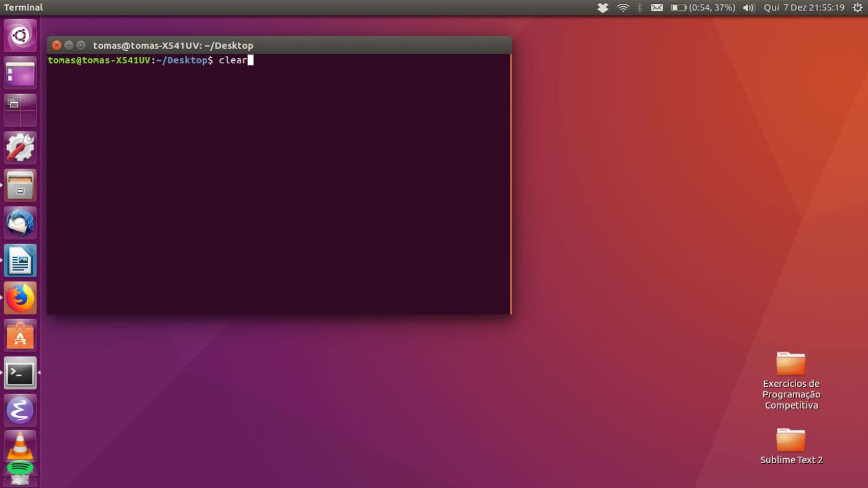Open the clock calendar showing 21:55:19
The width and height of the screenshot is (868, 488).
tap(804, 7)
